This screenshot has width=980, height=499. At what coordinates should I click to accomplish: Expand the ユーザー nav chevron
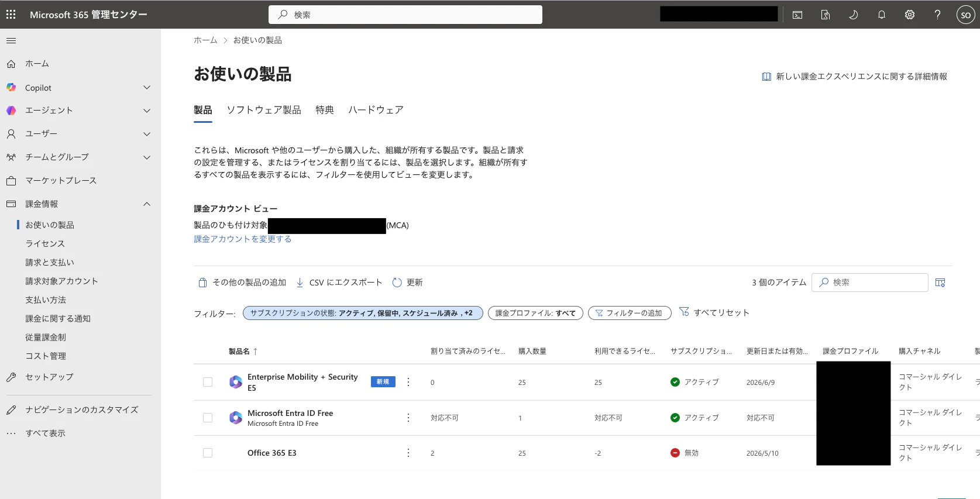coord(147,134)
